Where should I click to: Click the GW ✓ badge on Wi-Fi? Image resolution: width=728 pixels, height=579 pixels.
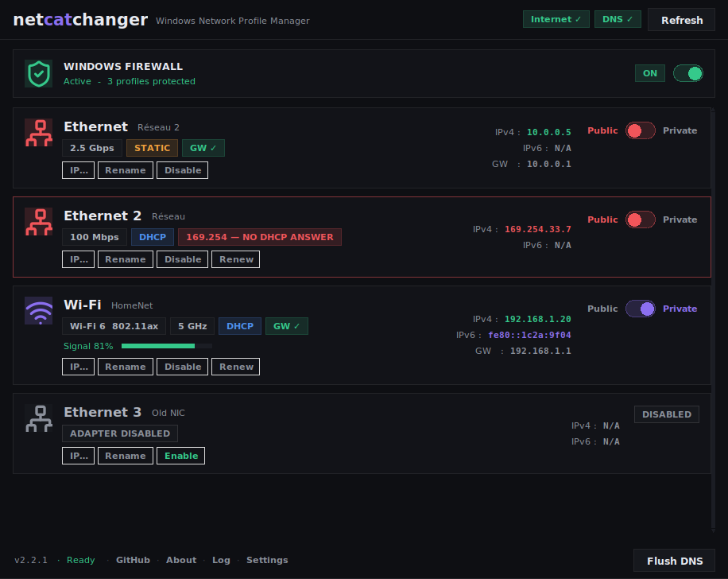[x=286, y=326]
